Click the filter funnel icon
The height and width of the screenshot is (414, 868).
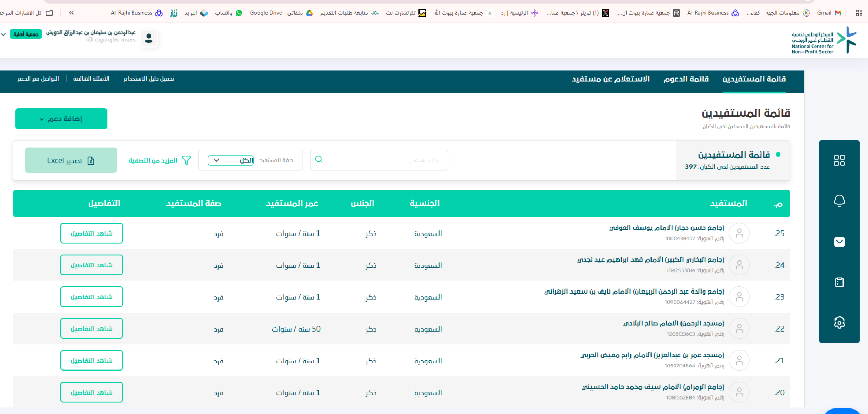point(186,160)
